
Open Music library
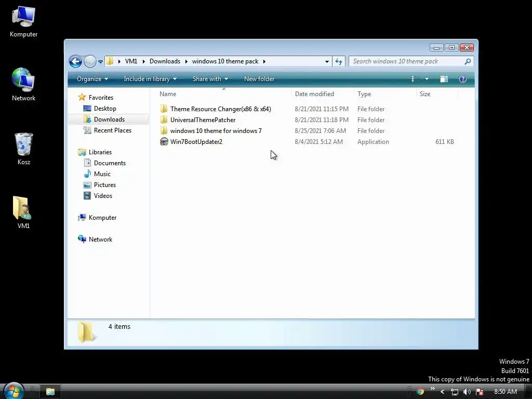tap(102, 174)
